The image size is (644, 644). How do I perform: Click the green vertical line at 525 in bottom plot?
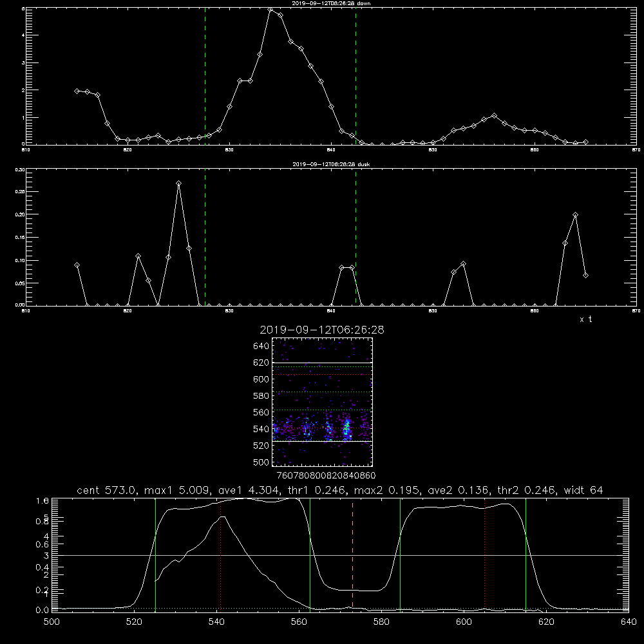click(155, 555)
